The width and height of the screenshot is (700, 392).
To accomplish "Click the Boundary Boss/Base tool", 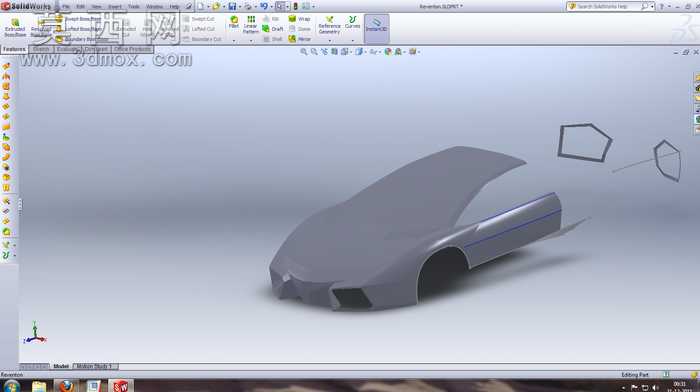I will pyautogui.click(x=82, y=39).
